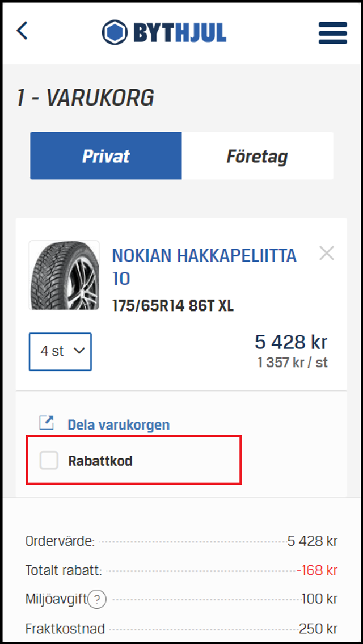Click the Ordervärde label
363x644 pixels.
pyautogui.click(x=60, y=541)
